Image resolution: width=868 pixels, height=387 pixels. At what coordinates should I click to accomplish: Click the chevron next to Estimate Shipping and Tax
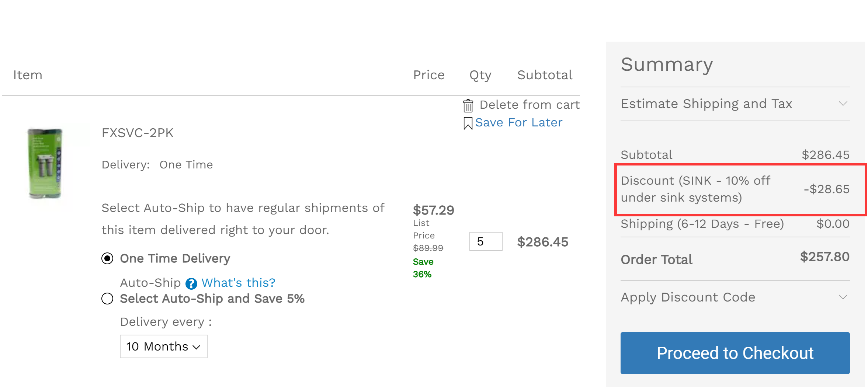click(x=844, y=104)
